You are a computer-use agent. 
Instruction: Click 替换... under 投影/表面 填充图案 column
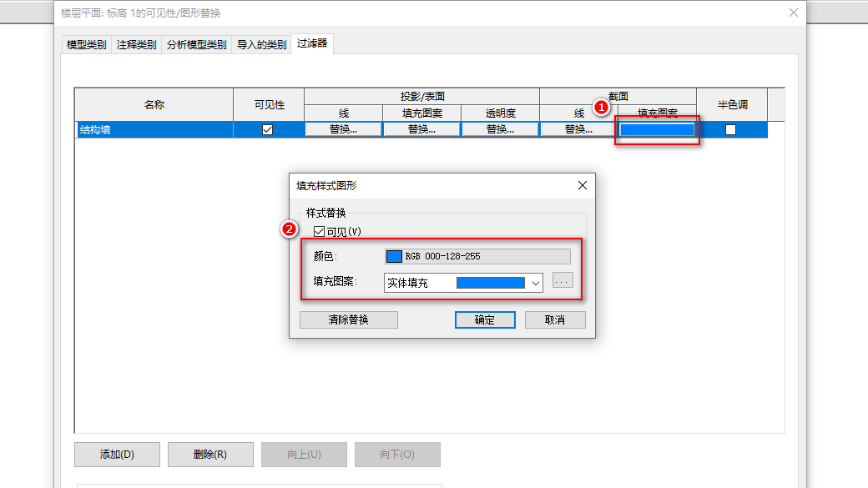tap(421, 128)
